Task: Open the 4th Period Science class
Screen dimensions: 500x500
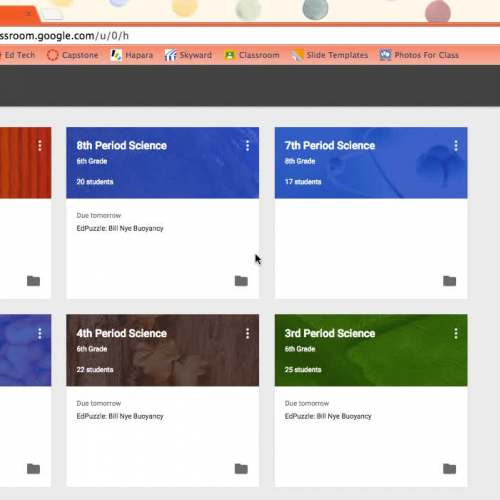Action: pos(122,333)
